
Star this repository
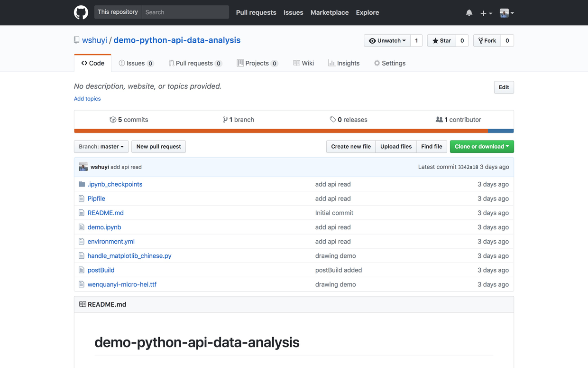tap(441, 41)
